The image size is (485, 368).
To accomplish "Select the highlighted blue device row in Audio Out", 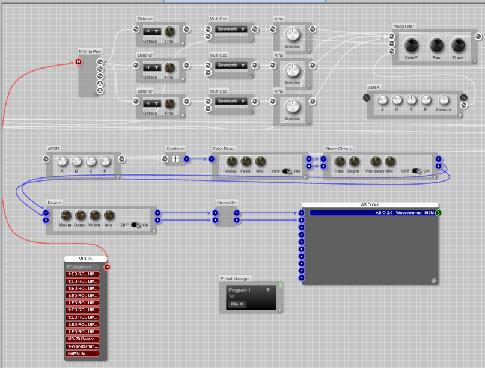I will point(372,213).
